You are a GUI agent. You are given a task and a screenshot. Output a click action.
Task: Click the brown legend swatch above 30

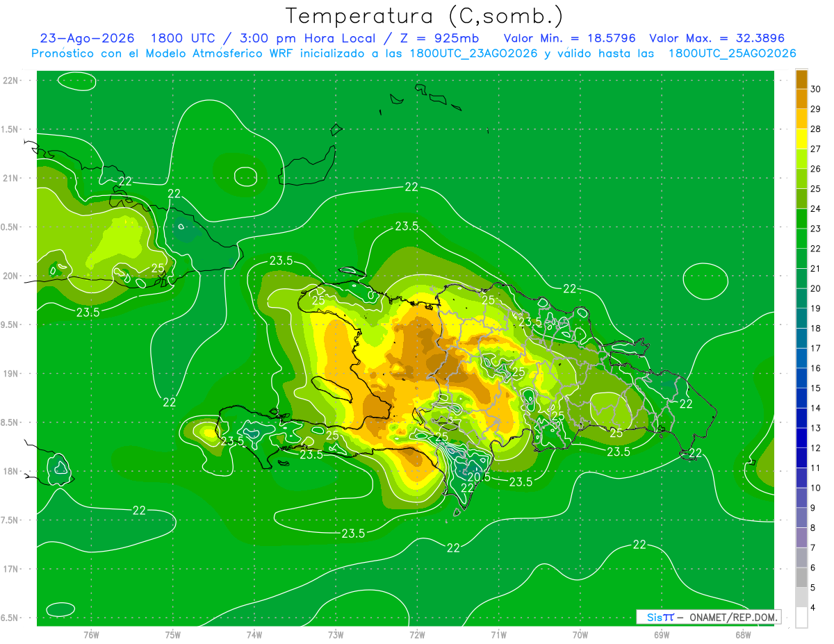801,79
